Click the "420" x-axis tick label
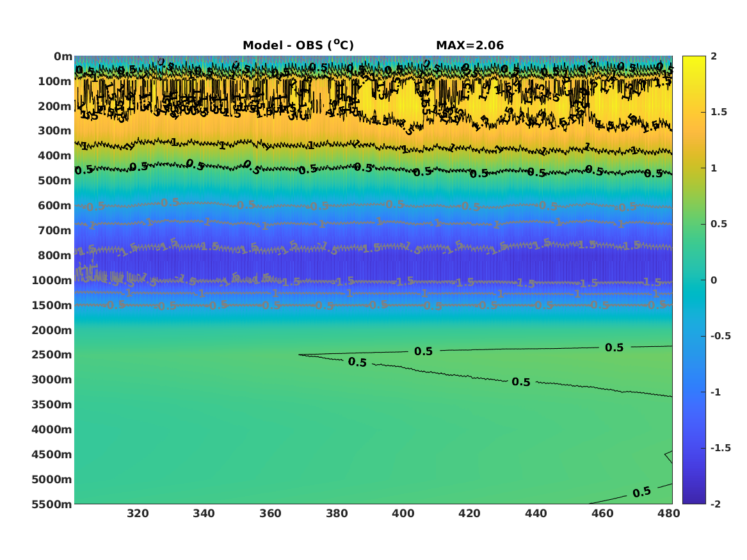747x560 pixels. click(x=469, y=513)
